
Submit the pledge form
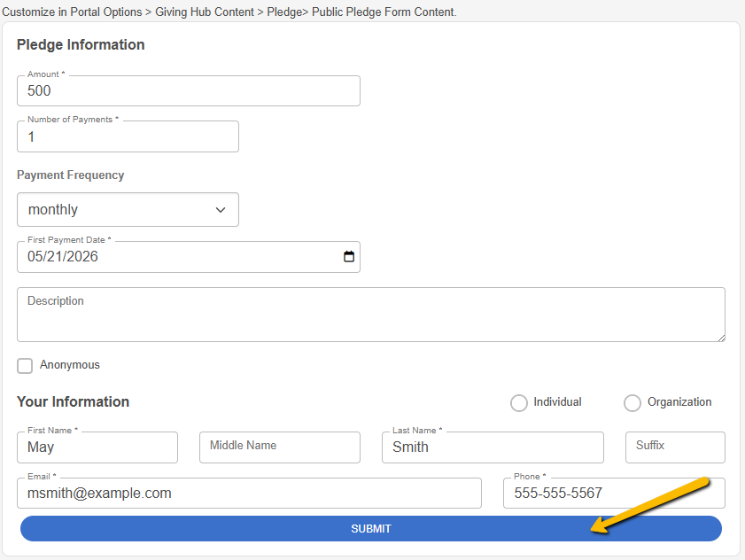(x=371, y=529)
